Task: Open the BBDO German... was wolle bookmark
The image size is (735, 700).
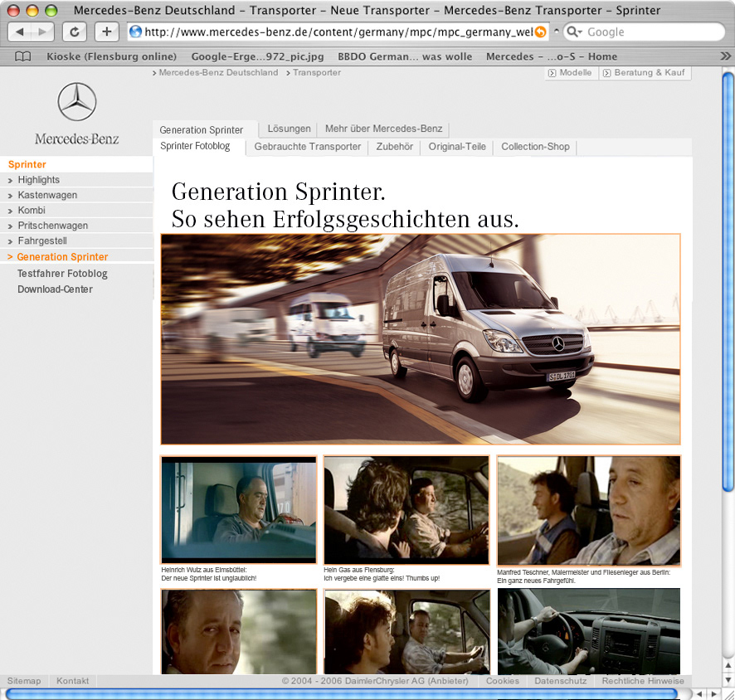Action: click(x=405, y=56)
